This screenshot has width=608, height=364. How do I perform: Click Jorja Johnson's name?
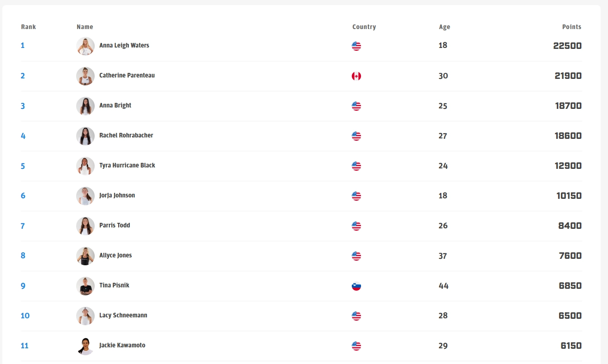coord(117,196)
